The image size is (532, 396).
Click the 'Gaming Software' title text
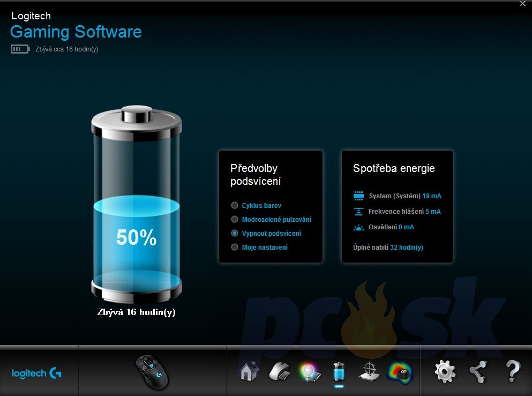point(76,32)
